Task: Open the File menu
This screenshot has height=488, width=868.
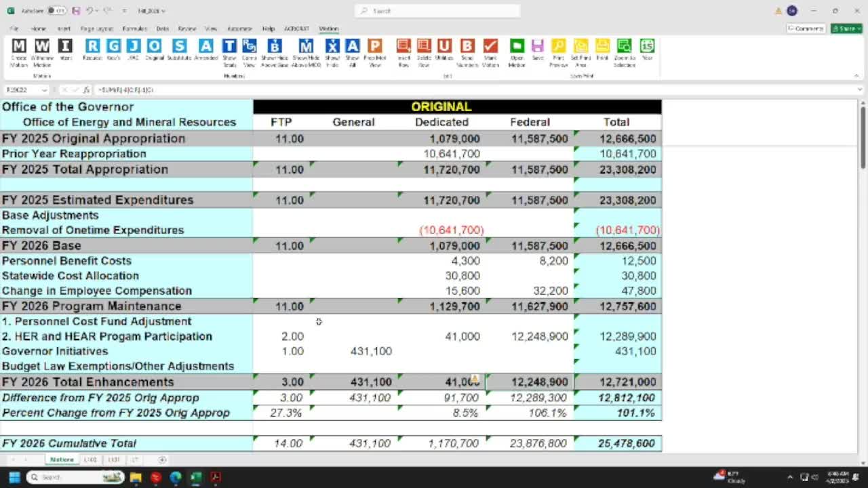Action: coord(14,28)
